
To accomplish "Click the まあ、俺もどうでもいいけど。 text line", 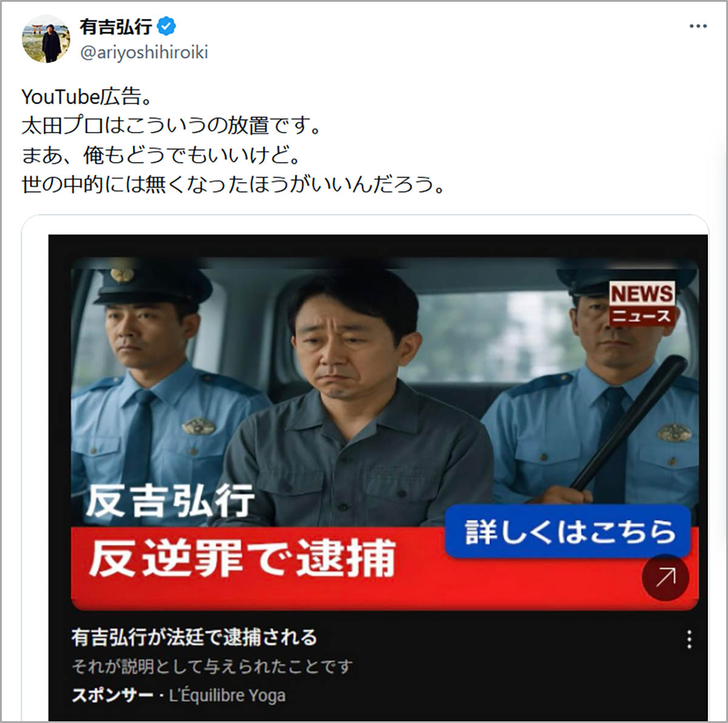I will pos(161,155).
